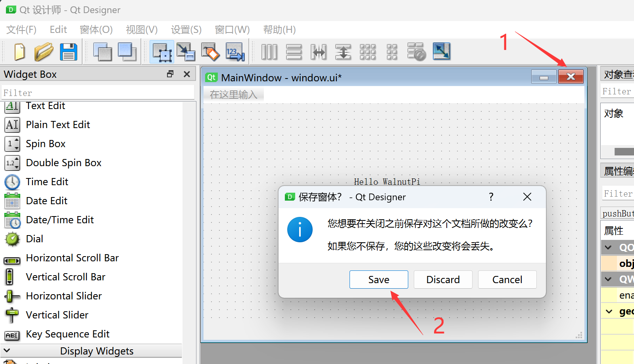634x364 pixels.
Task: Click the dialog's question mark help button
Action: [x=491, y=197]
